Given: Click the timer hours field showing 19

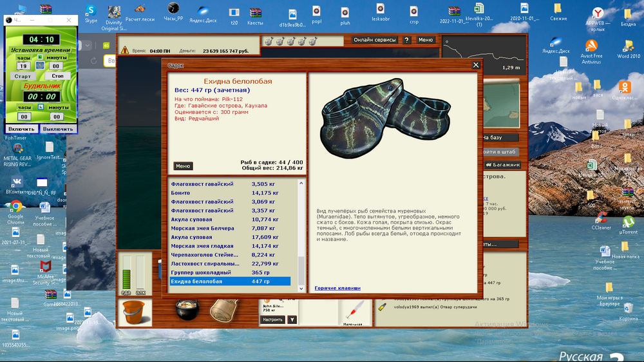Looking at the screenshot, I should click(23, 66).
